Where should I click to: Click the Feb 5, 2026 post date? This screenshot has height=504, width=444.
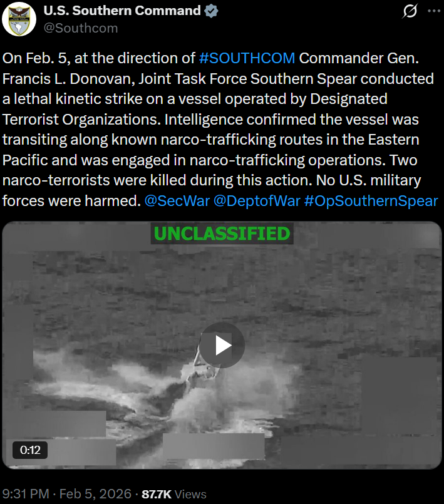[95, 494]
